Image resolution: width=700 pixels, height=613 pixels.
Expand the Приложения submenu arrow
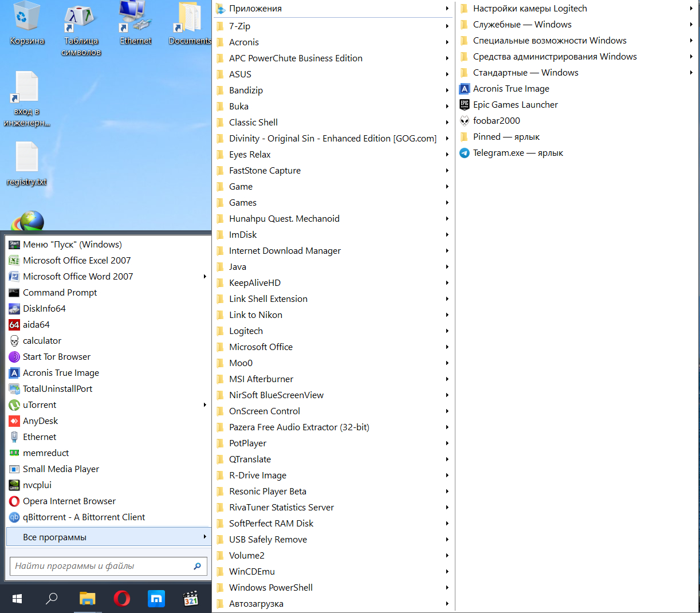(x=447, y=9)
